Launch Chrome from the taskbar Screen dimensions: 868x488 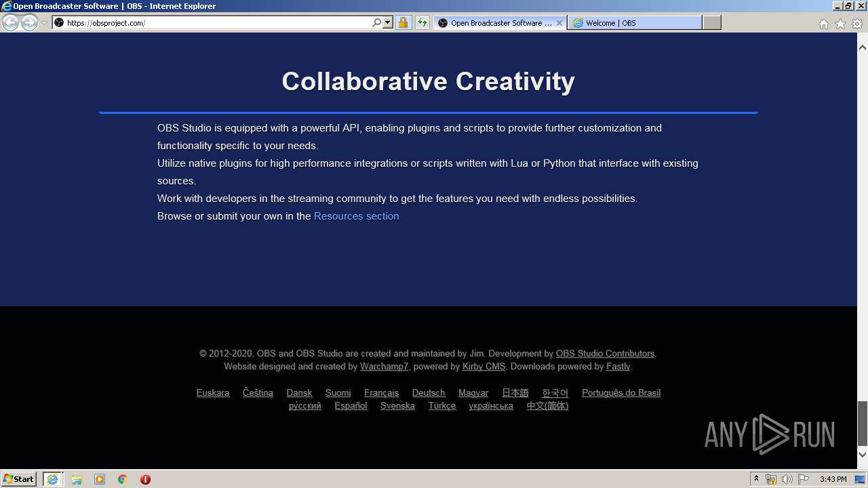point(123,479)
